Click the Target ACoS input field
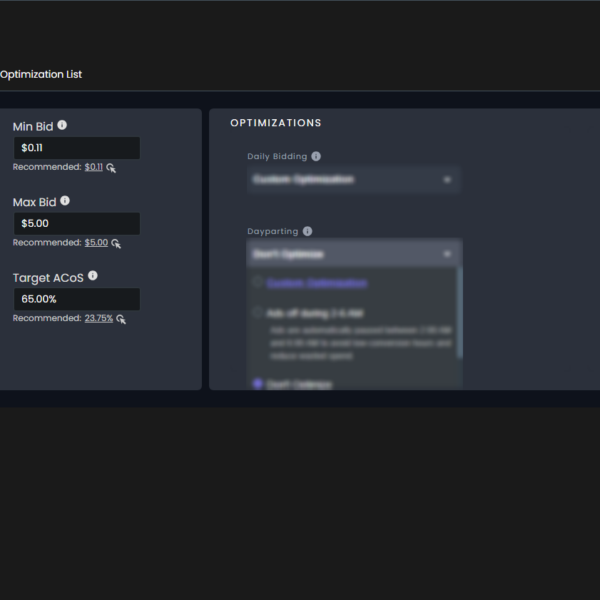Screen dimensions: 600x600 pos(76,299)
